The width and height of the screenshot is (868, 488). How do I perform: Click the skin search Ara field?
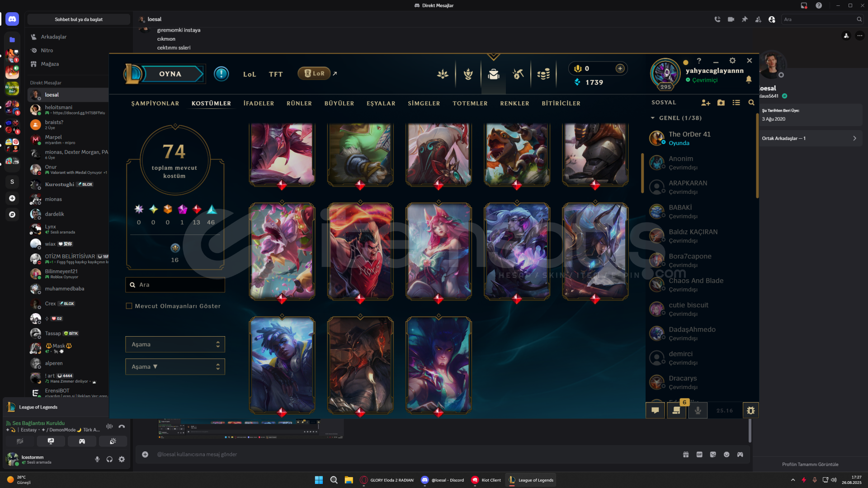175,285
